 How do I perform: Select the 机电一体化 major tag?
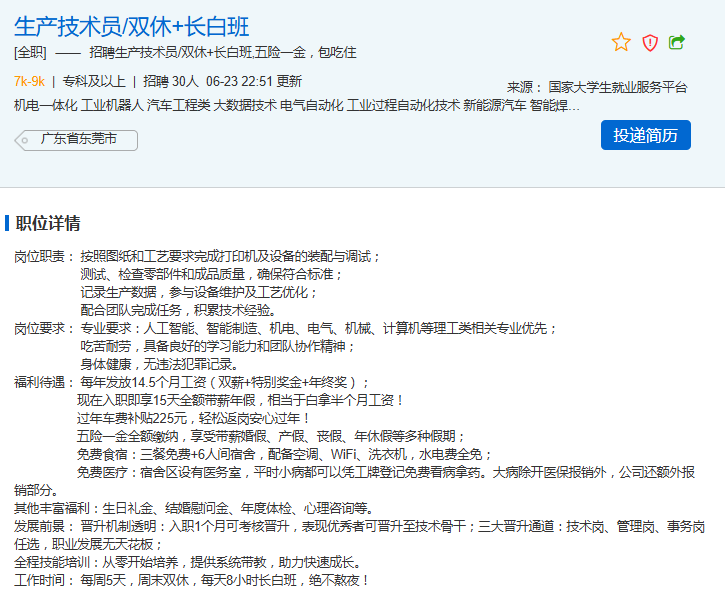point(44,105)
